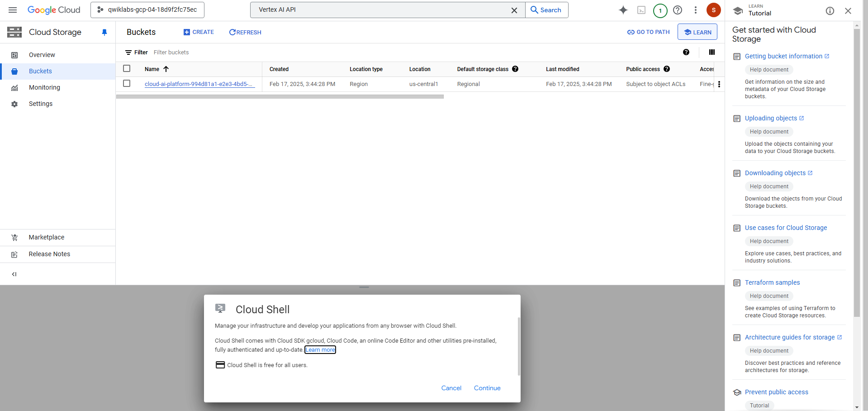
Task: Click REFRESH on the Buckets page
Action: (245, 32)
